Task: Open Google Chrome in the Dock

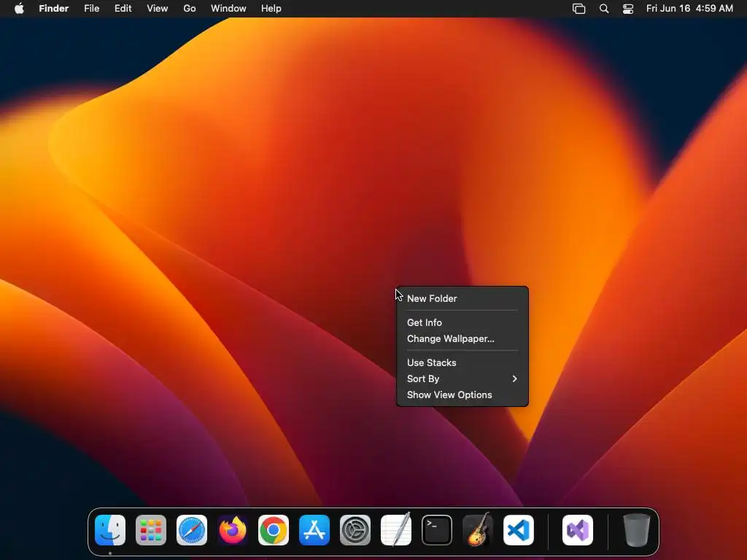Action: [274, 530]
